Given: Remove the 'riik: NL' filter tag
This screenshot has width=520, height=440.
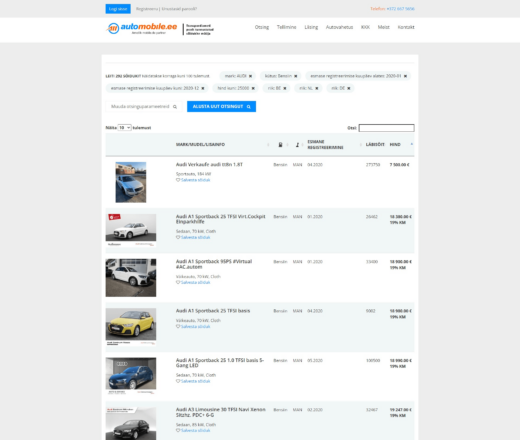Looking at the screenshot, I should pos(317,88).
